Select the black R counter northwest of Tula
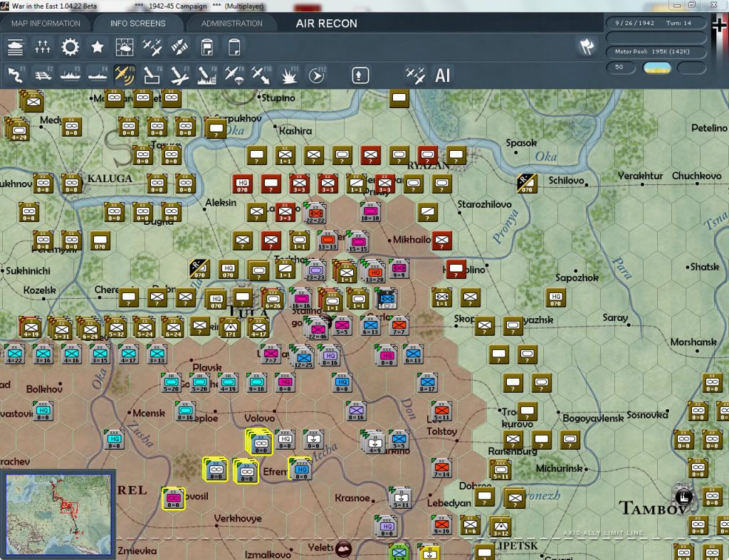This screenshot has width=729, height=560. 199,269
